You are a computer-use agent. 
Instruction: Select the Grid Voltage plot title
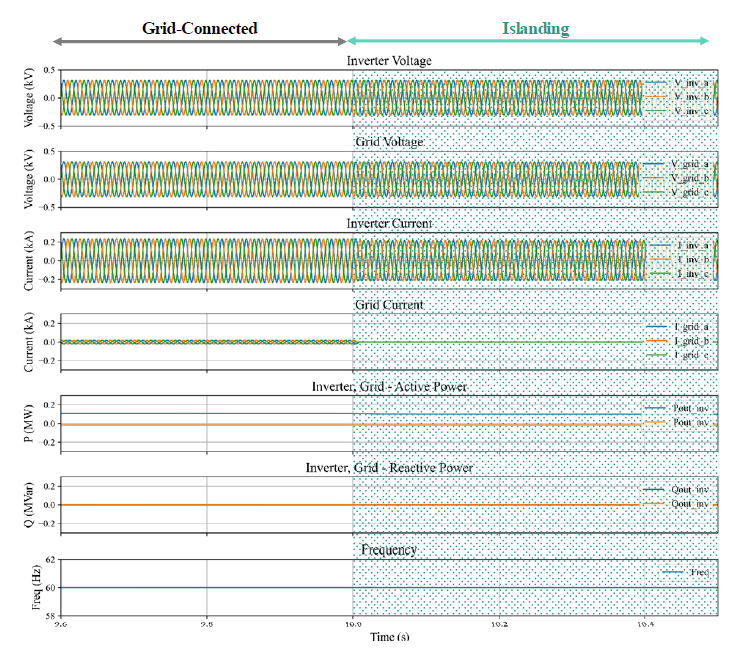[x=390, y=143]
